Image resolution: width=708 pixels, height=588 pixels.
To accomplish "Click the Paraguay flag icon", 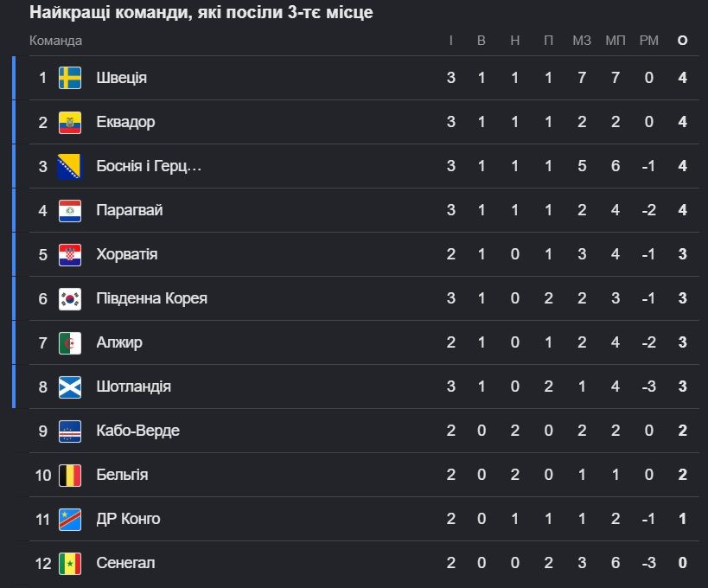I will point(70,210).
